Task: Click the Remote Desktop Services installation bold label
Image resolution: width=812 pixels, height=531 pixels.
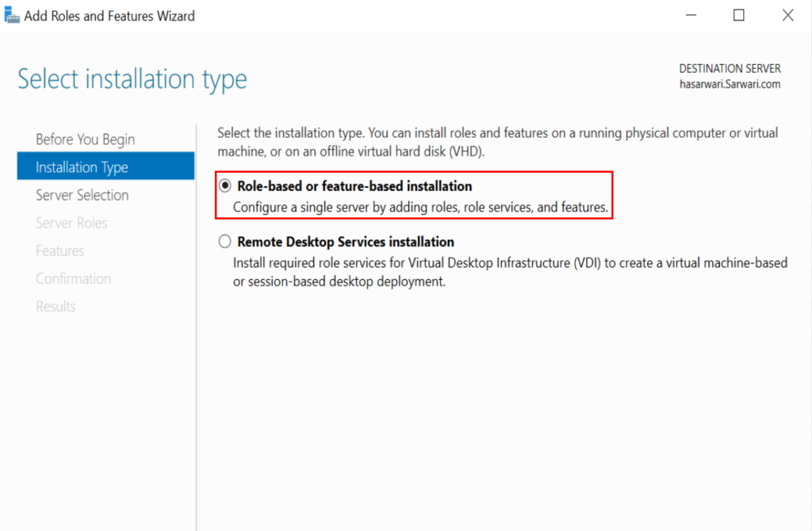Action: (346, 242)
